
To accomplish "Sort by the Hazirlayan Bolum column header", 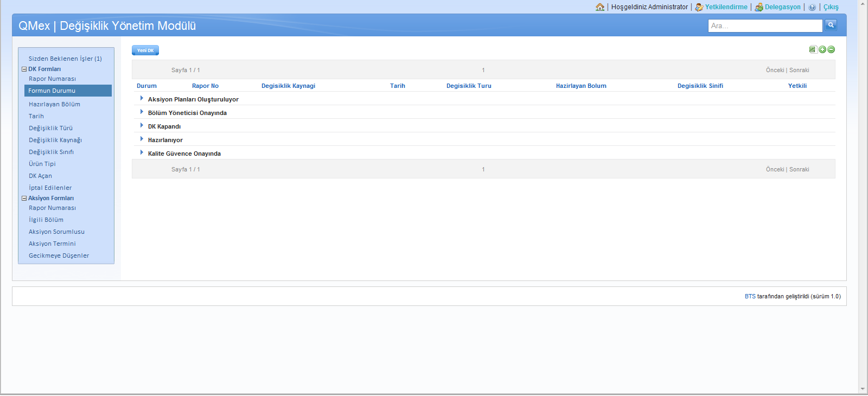I will [x=581, y=86].
